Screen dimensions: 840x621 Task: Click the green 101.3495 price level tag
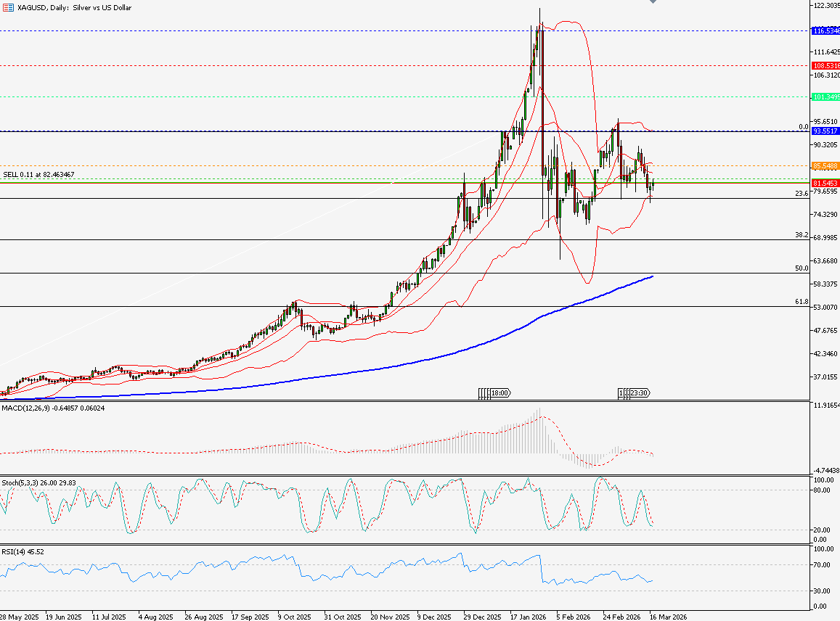click(x=825, y=95)
